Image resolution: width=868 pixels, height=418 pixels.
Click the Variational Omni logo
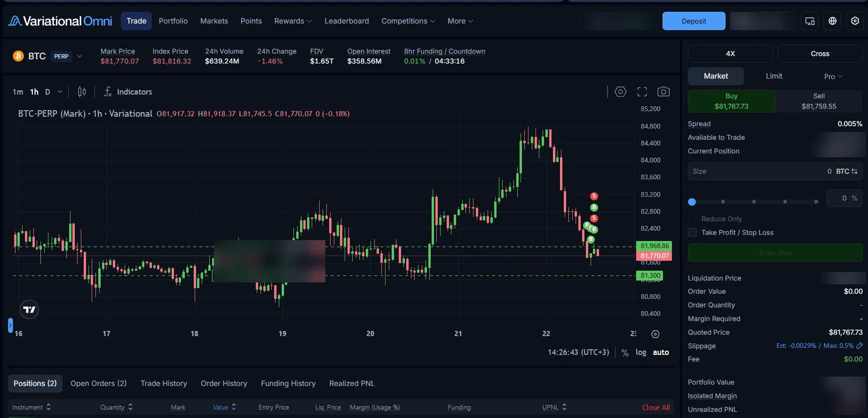[x=60, y=21]
